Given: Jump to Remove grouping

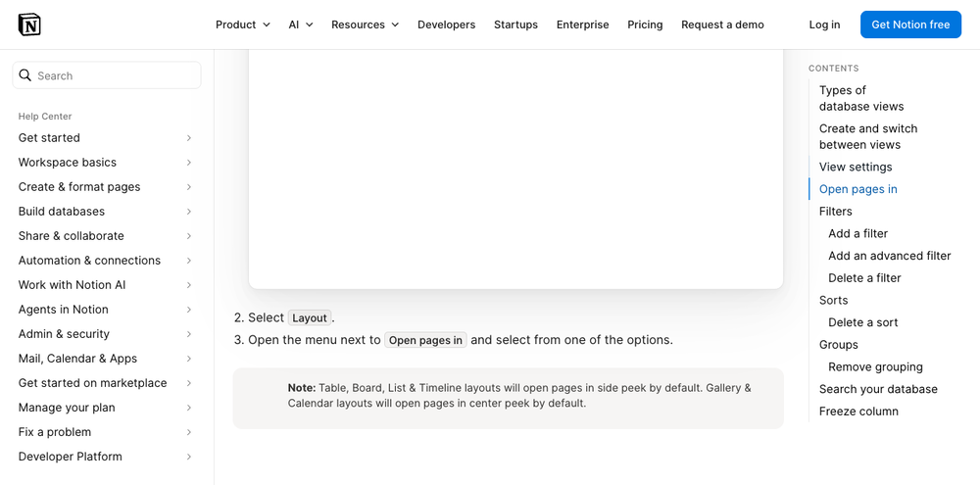Looking at the screenshot, I should click(x=875, y=366).
